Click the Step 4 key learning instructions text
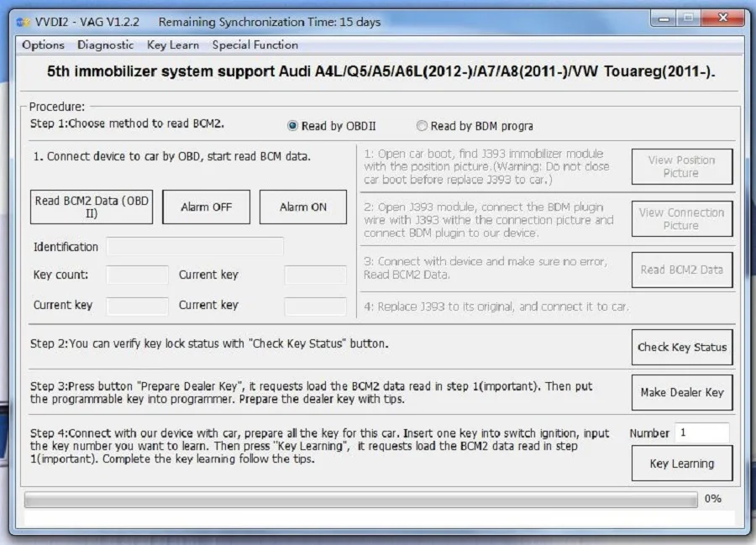This screenshot has height=545, width=756. click(319, 446)
